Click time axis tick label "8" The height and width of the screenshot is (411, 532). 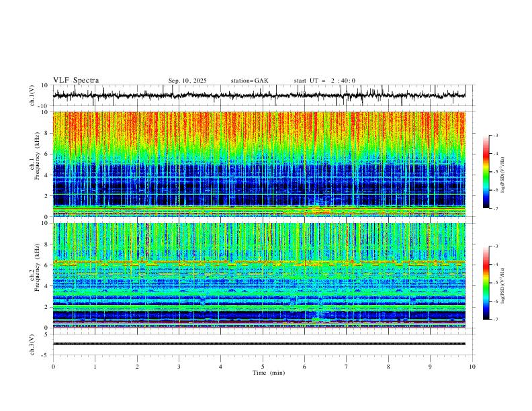pos(388,367)
